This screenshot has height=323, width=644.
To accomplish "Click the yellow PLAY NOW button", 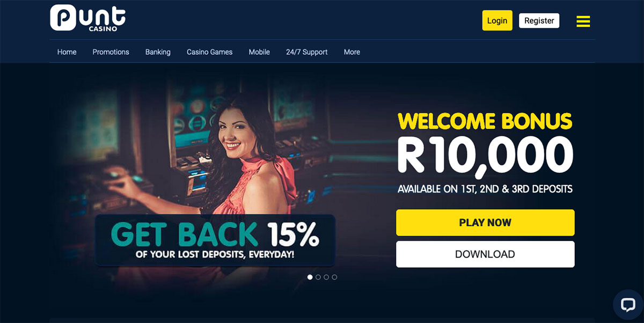I will [485, 223].
